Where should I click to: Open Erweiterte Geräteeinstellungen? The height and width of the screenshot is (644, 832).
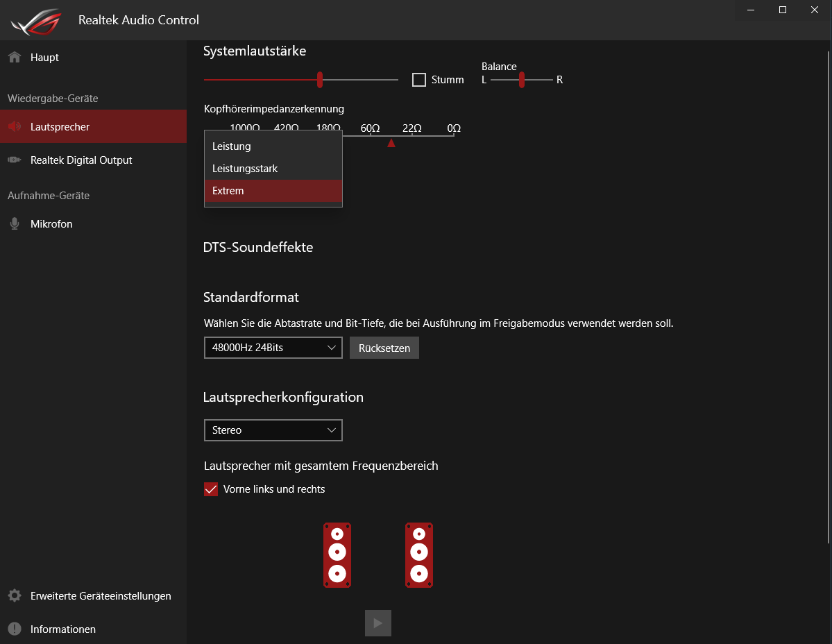[x=94, y=595]
